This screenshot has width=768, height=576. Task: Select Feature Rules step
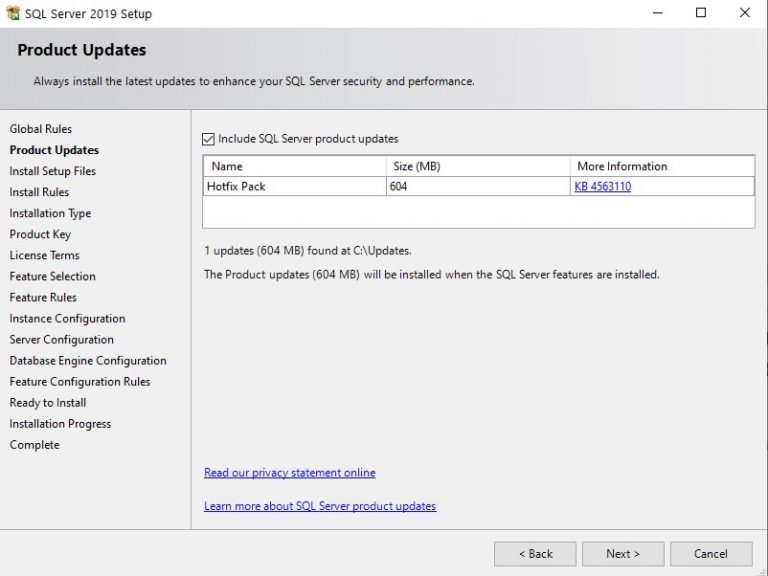point(43,297)
